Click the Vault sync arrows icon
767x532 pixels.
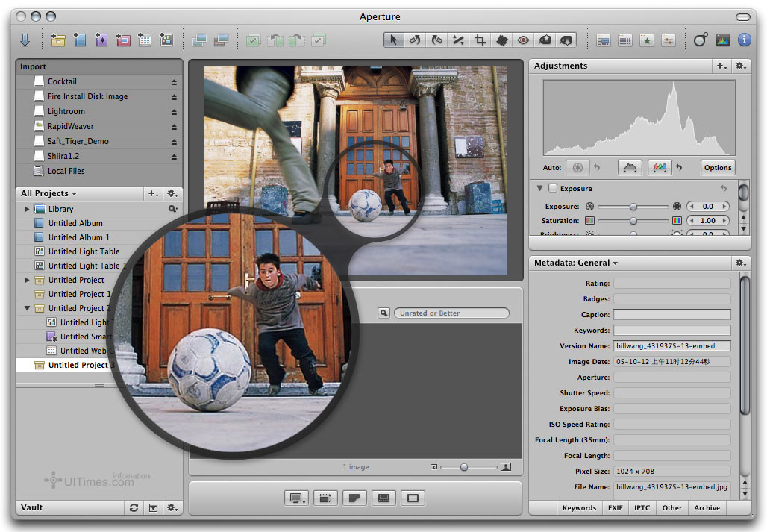coord(134,507)
